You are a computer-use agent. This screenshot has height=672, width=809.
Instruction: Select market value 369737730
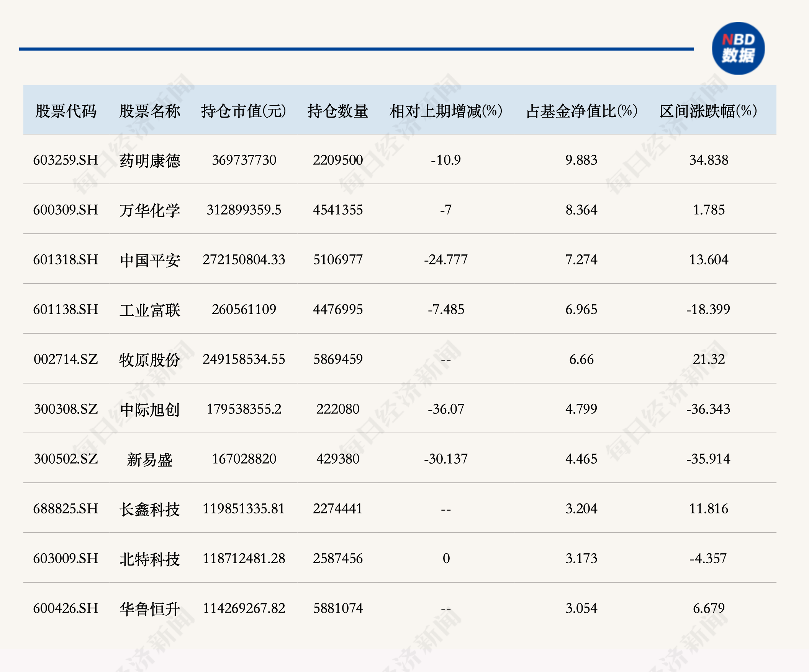(244, 160)
